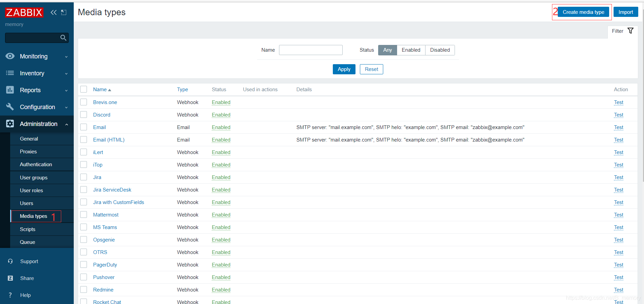
Task: Expand the Monitoring menu chevron
Action: click(66, 57)
